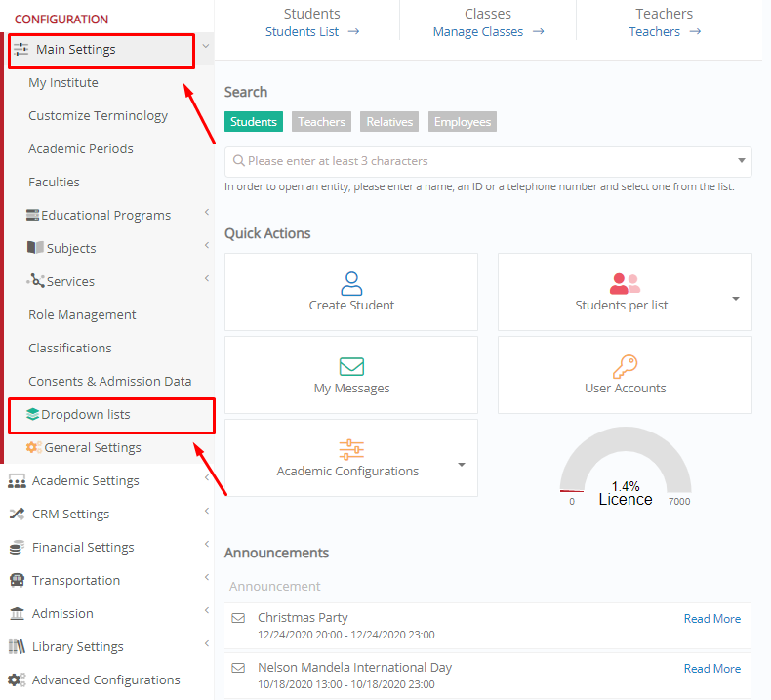This screenshot has height=700, width=771.
Task: Open My Institute menu item
Action: coord(63,82)
